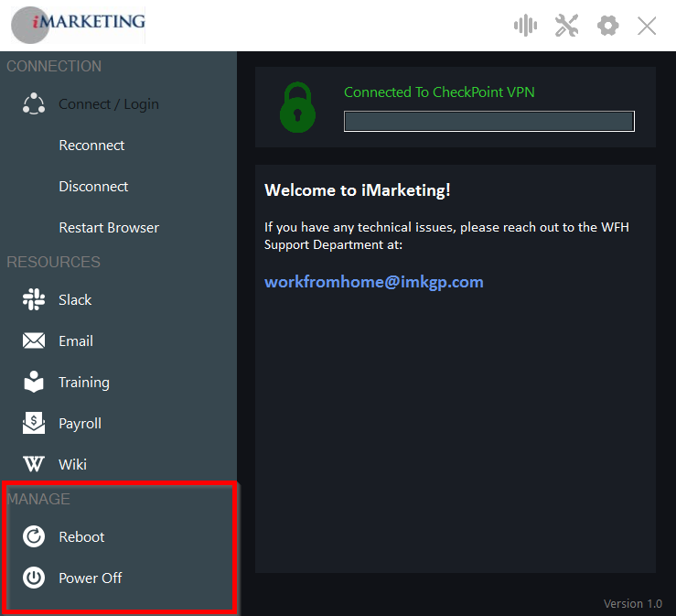
Task: Select Reconnect from the Connection menu
Action: 91,146
